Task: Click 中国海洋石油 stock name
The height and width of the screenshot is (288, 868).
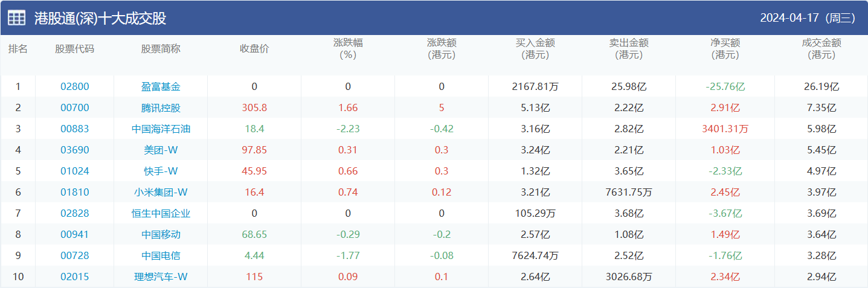Action: pos(161,129)
